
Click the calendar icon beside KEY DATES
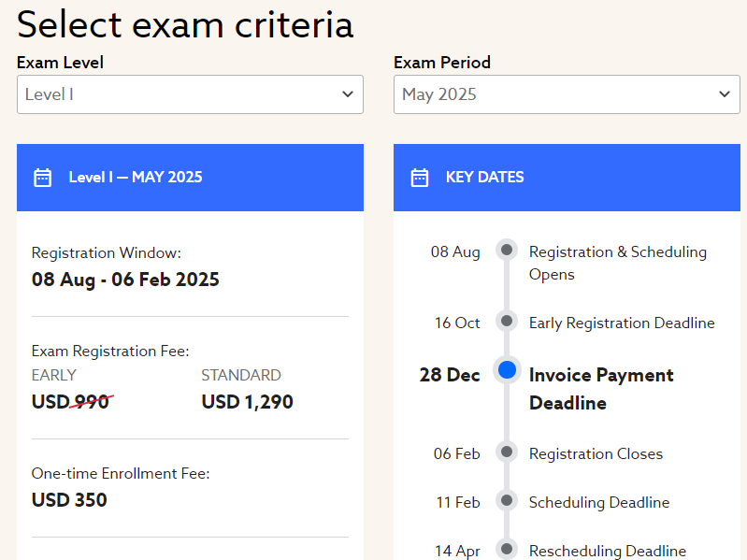[x=420, y=178]
